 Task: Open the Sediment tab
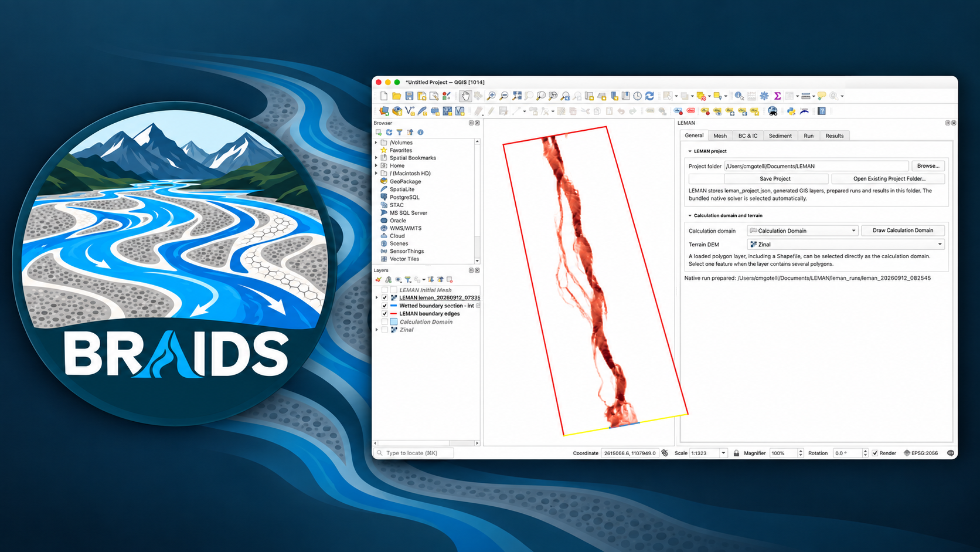pos(780,136)
